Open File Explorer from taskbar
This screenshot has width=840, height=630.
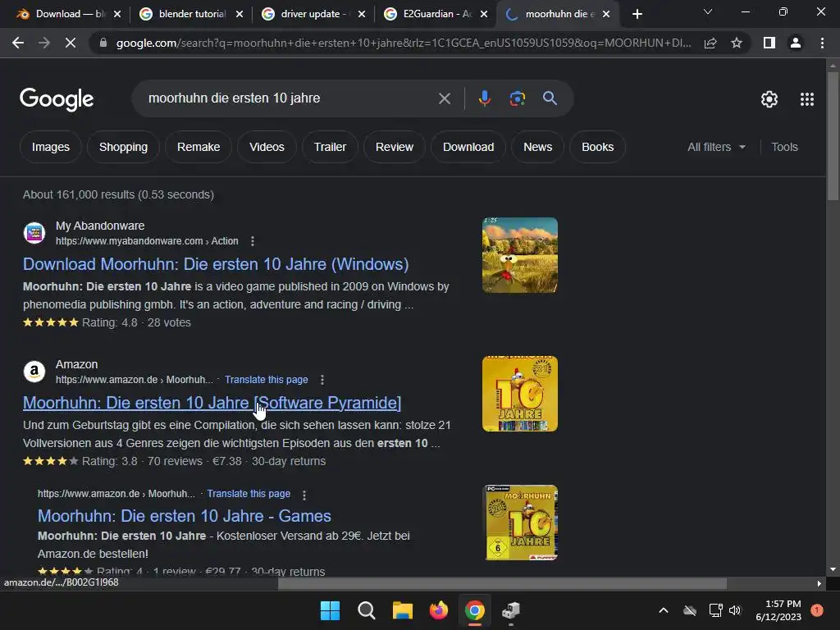coord(402,610)
